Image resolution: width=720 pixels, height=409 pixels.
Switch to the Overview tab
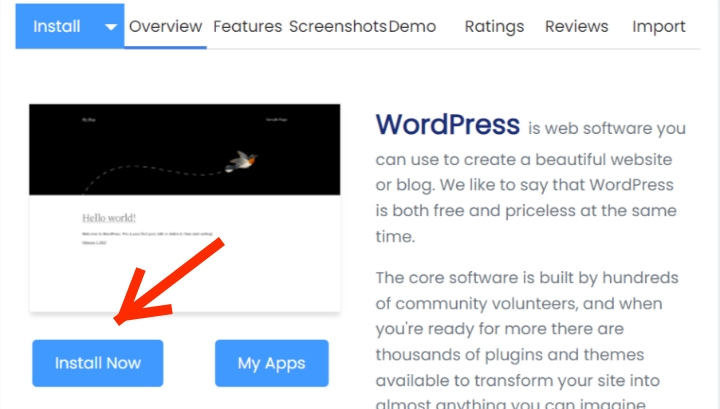165,26
